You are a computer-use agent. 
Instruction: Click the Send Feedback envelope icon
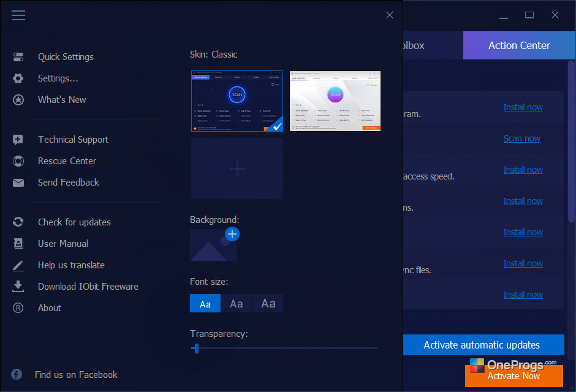pyautogui.click(x=18, y=183)
